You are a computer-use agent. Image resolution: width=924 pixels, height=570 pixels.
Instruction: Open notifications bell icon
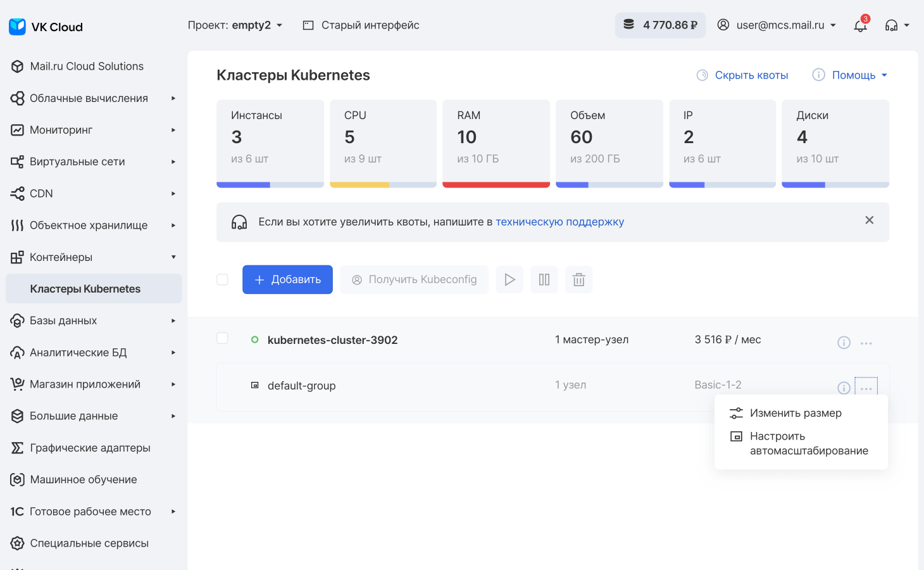pos(860,25)
